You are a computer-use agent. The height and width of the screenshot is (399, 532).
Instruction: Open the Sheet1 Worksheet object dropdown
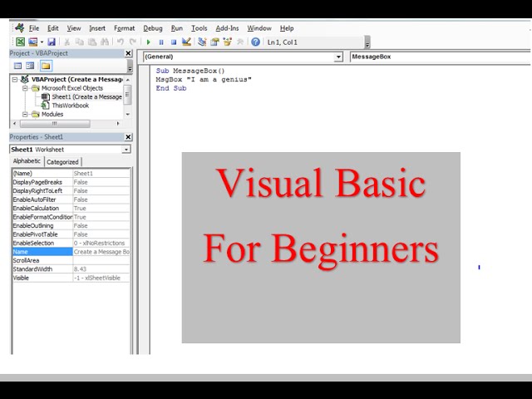click(x=126, y=150)
